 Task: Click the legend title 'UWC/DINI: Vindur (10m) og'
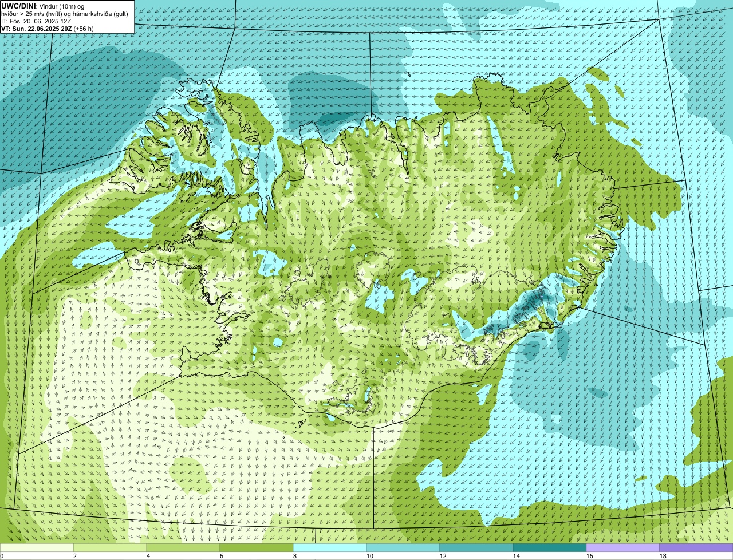point(43,6)
